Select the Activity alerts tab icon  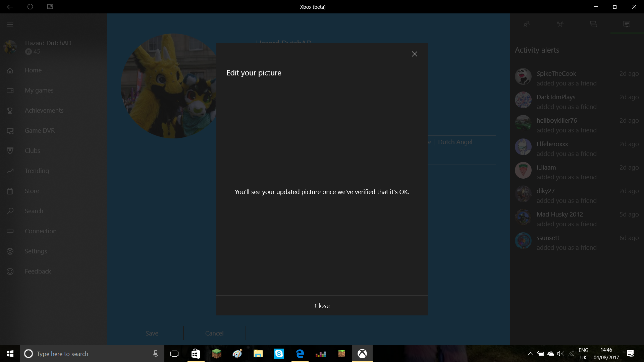click(x=627, y=24)
